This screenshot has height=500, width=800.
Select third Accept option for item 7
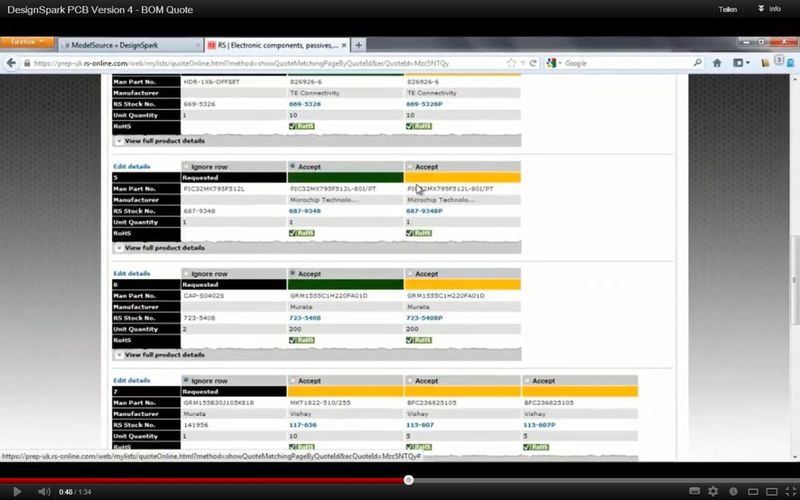pyautogui.click(x=527, y=381)
